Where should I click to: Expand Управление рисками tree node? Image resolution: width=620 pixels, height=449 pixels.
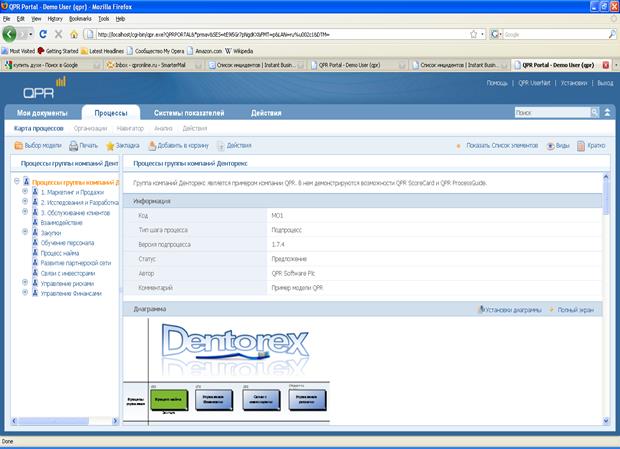25,283
